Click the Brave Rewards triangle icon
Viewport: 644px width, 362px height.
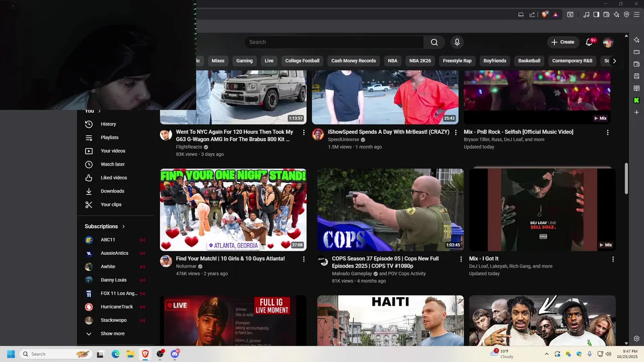pos(555,15)
